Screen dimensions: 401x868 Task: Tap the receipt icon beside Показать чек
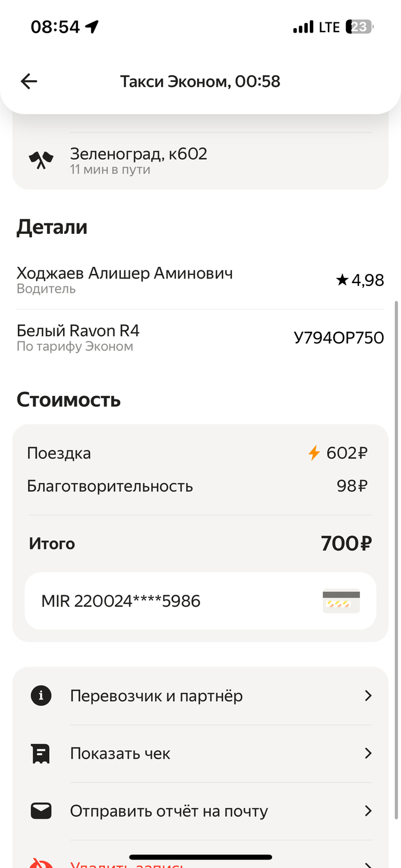tap(41, 753)
